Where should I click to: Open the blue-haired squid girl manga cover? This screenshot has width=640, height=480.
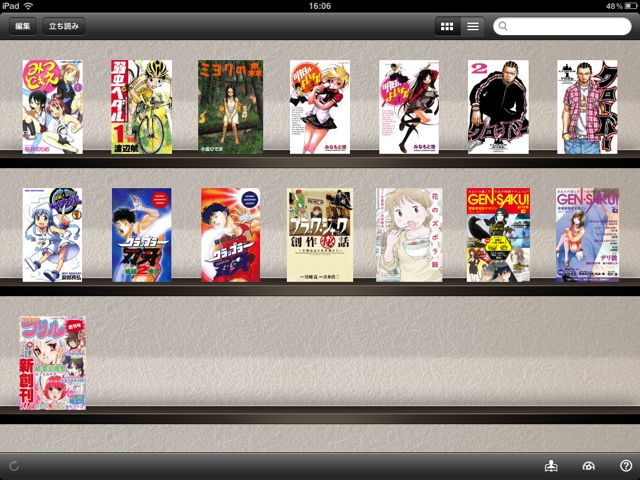53,235
